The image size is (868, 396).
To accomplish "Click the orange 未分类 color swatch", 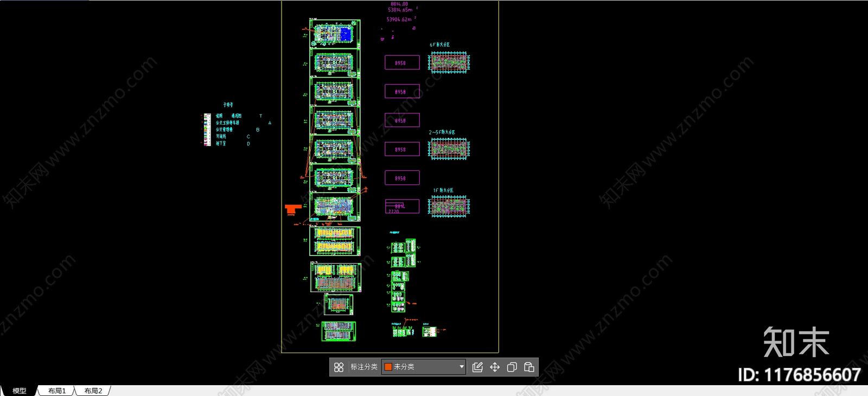I will click(388, 367).
